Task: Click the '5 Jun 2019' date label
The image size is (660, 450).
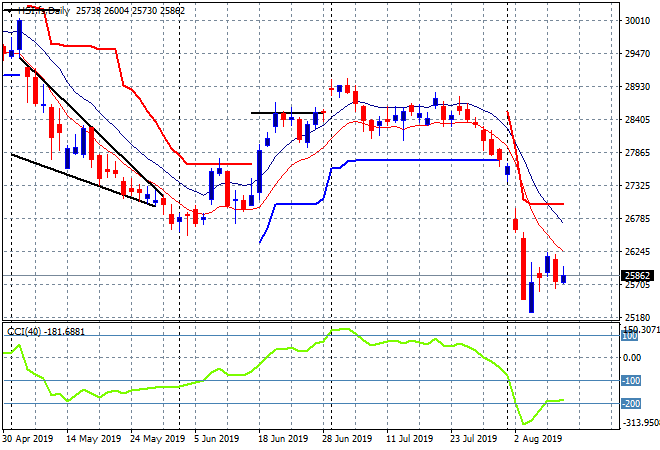Action: [x=216, y=439]
